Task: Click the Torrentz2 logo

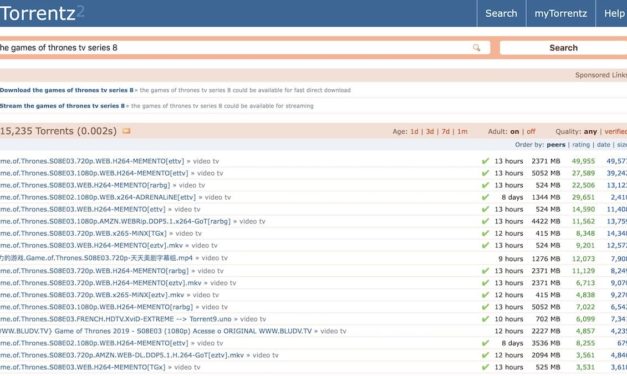Action: click(42, 13)
